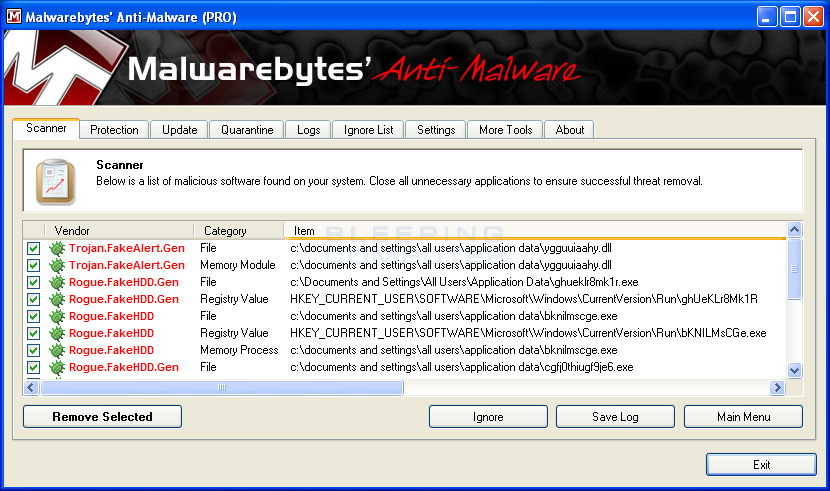This screenshot has width=830, height=491.
Task: Open the About tab
Action: [570, 130]
